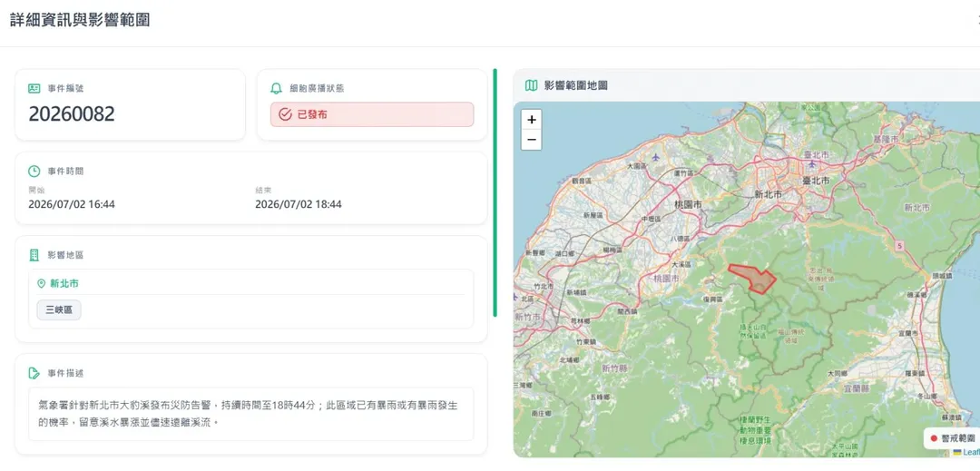Click the event number 20260082
Viewport: 980px width, 471px height.
click(x=72, y=114)
